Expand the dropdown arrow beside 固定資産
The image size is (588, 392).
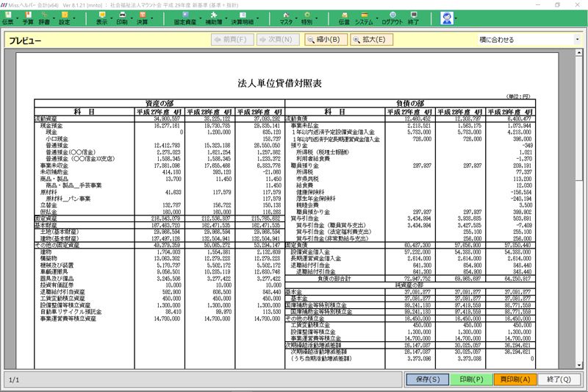pyautogui.click(x=200, y=18)
